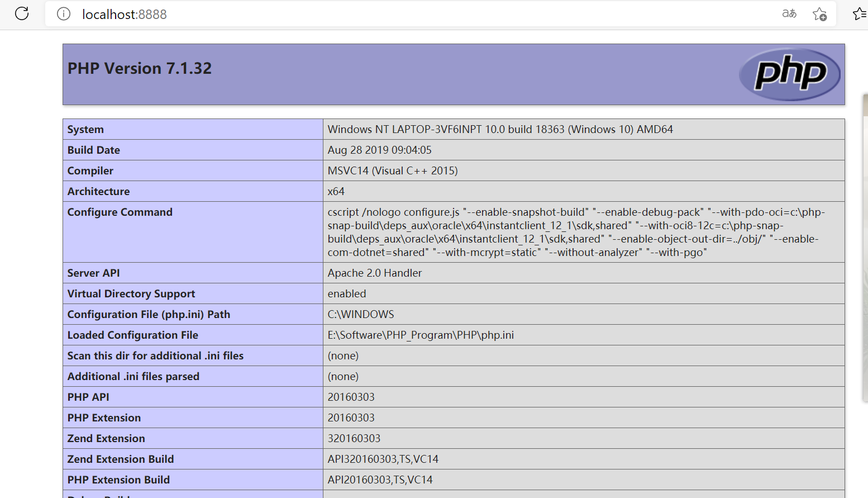Click Scan this dir for additional .ini files
Screen dimensions: 868x498
point(155,355)
